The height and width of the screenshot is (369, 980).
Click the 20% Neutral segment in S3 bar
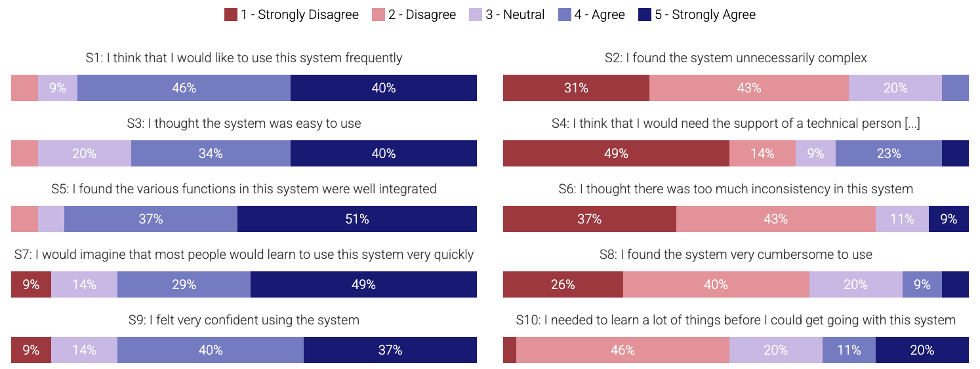tap(84, 153)
